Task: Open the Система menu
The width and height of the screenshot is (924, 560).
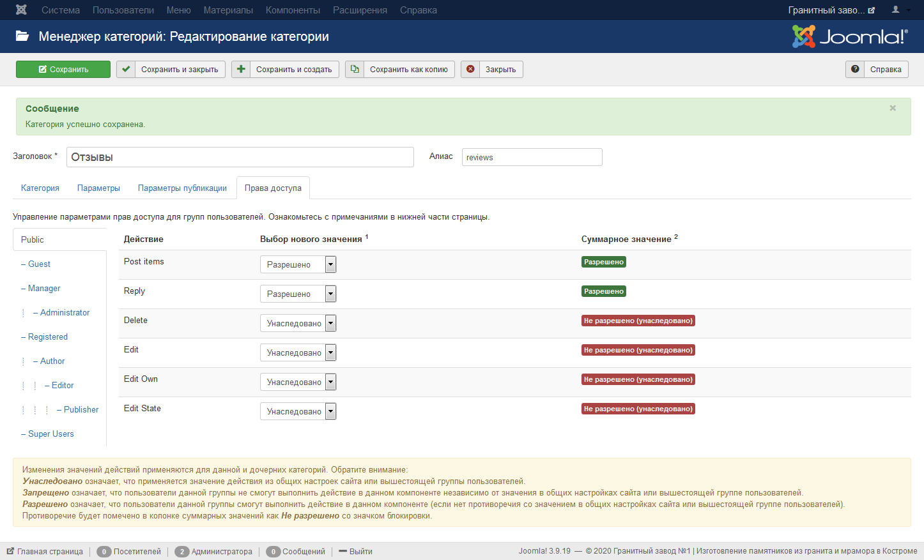Action: pyautogui.click(x=61, y=10)
